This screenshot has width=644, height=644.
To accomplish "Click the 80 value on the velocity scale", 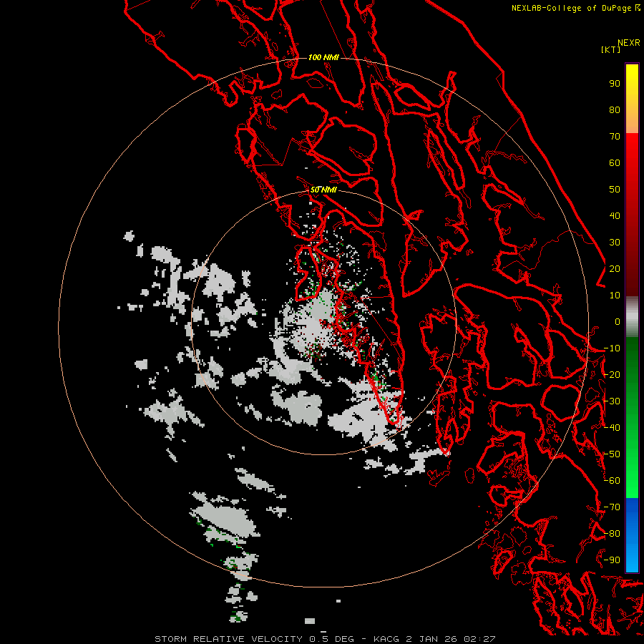I will tap(615, 109).
